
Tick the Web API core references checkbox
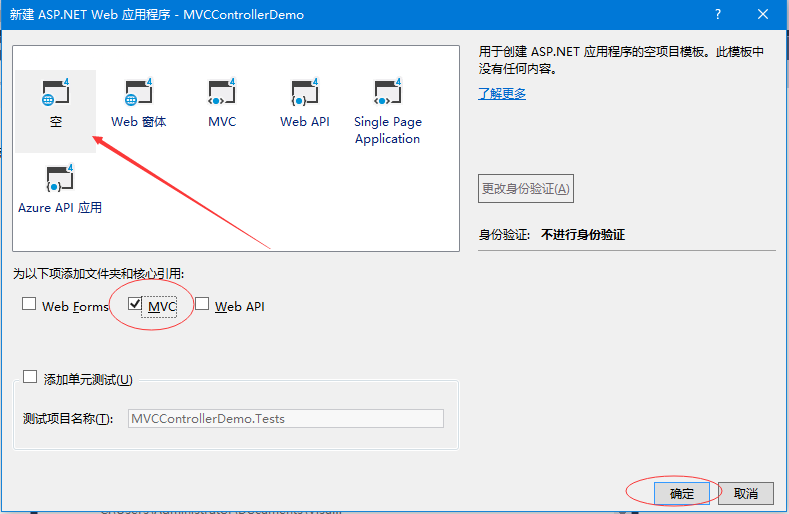click(x=202, y=305)
